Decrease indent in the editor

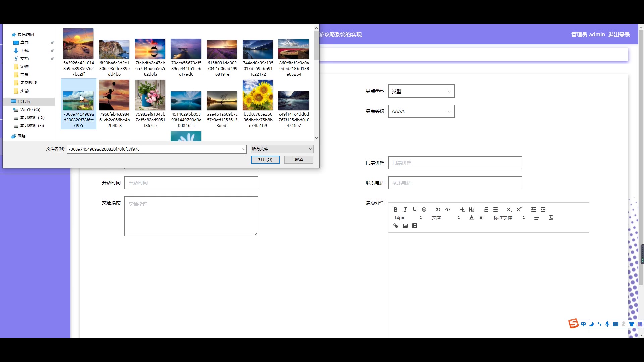pos(533,209)
